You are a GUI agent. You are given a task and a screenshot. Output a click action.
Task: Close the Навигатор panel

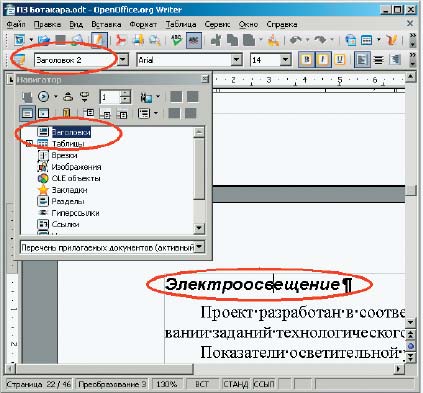click(205, 79)
